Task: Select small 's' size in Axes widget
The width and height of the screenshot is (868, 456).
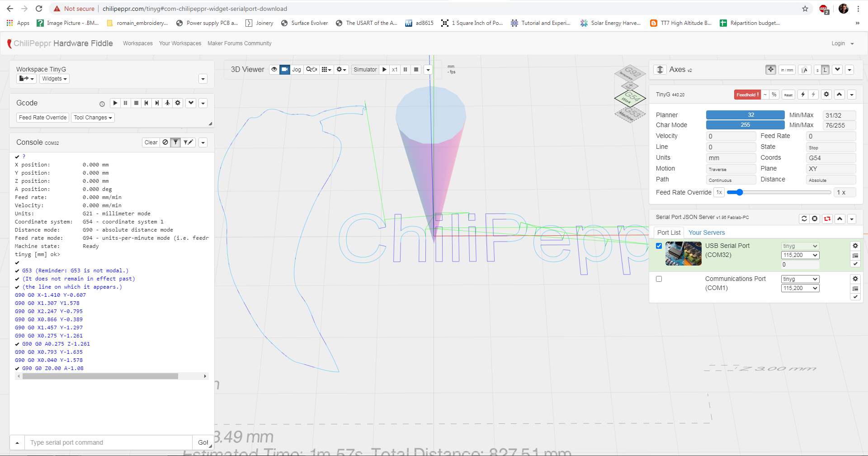Action: point(817,70)
